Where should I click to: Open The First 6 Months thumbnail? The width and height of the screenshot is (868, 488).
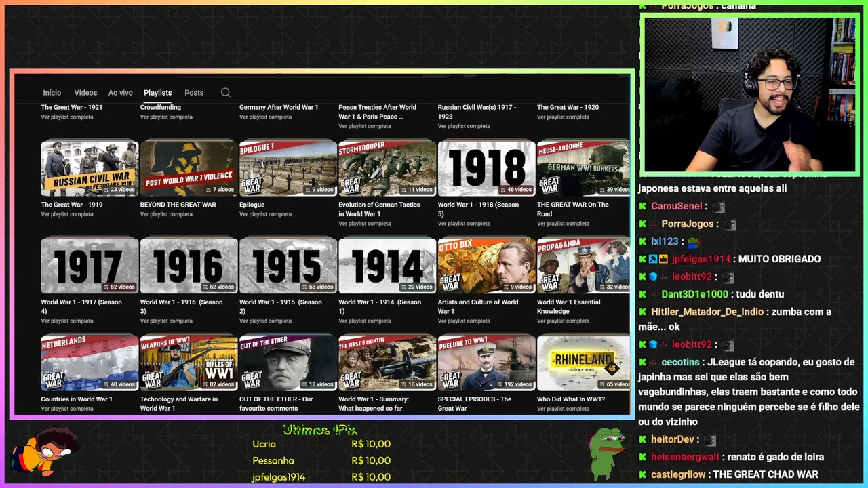[387, 363]
